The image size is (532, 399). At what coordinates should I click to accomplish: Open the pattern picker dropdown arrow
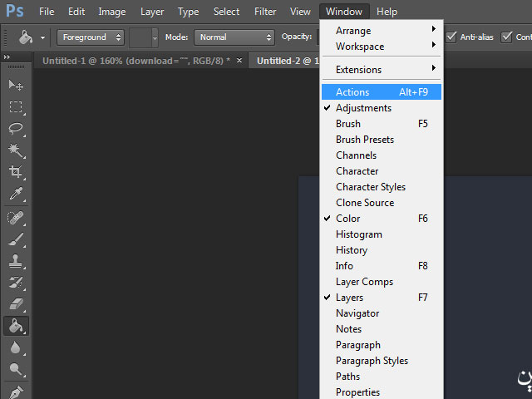(155, 37)
